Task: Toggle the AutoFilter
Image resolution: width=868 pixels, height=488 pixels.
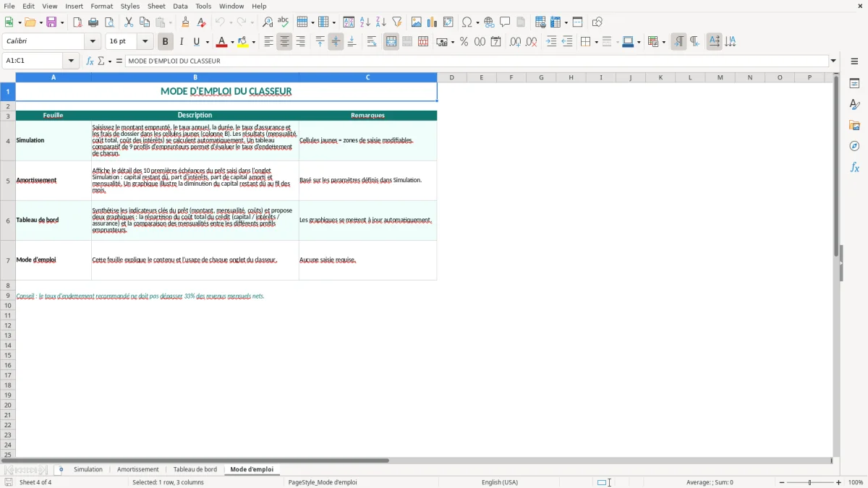Action: (397, 22)
